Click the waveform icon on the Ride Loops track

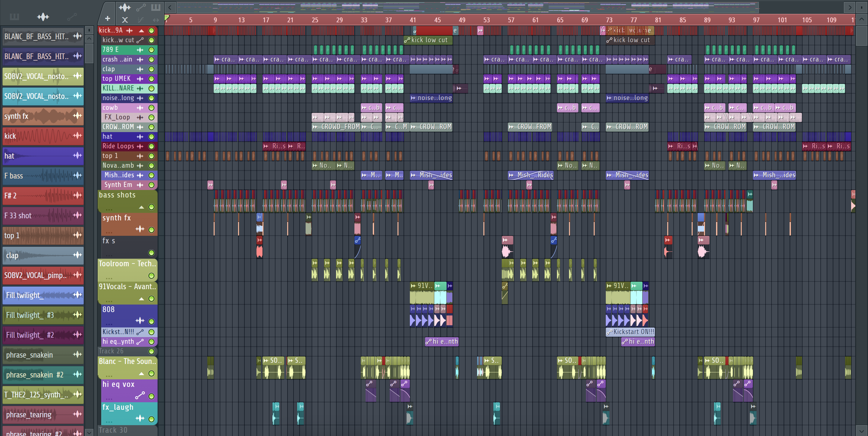point(140,146)
